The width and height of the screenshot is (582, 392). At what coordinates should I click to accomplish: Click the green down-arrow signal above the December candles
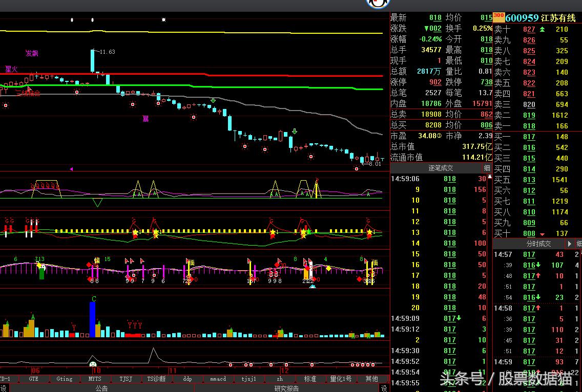click(295, 132)
